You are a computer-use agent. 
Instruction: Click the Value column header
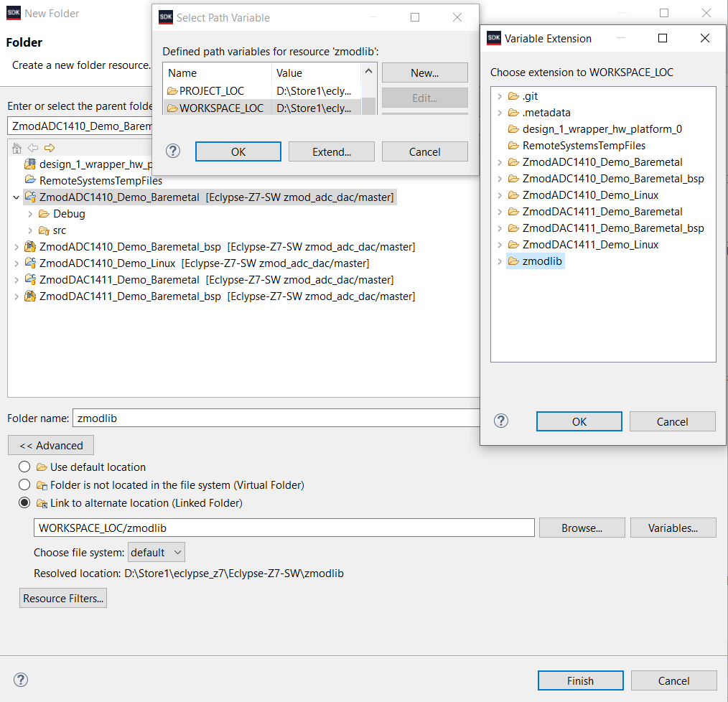(x=316, y=73)
